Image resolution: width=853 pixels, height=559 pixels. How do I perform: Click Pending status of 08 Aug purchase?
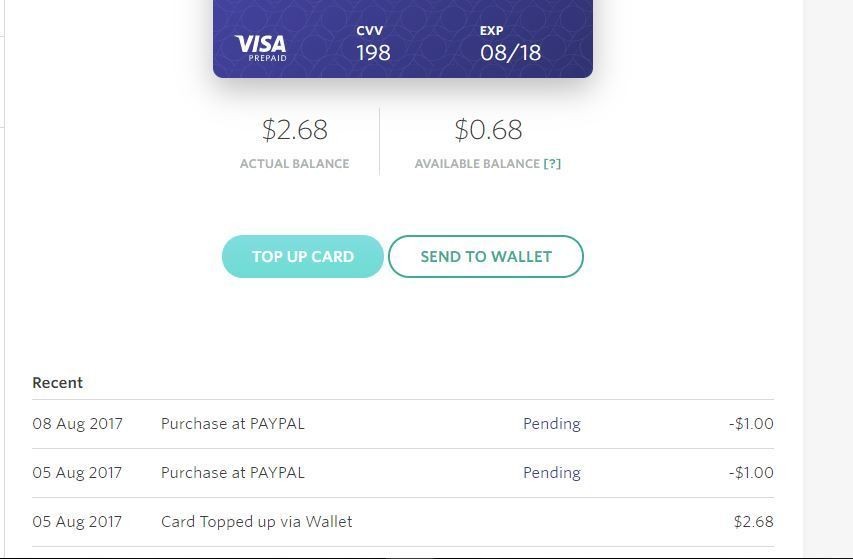[551, 424]
